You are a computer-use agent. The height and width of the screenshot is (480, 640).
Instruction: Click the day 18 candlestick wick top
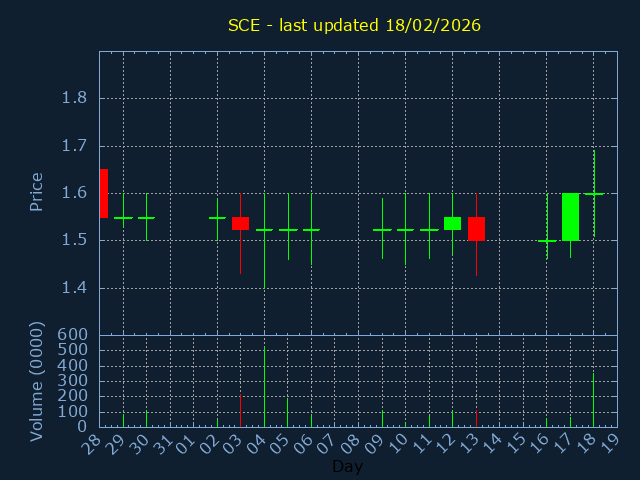(594, 152)
